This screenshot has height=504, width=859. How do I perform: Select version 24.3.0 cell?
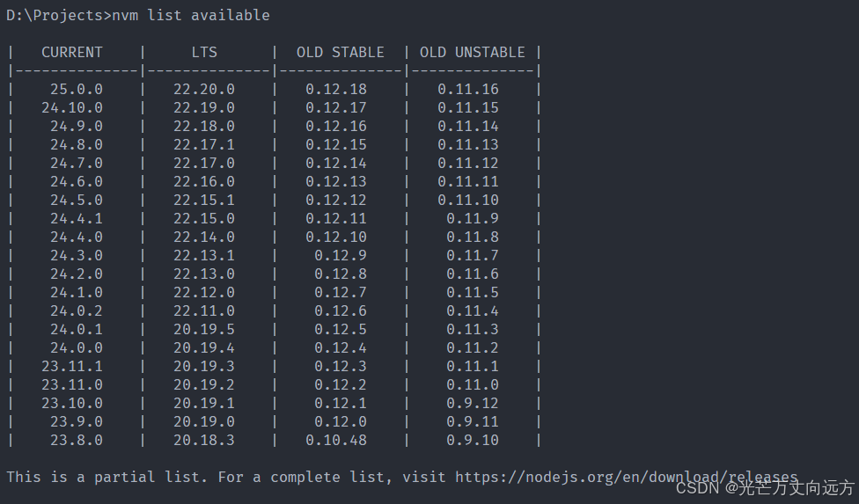click(x=77, y=256)
